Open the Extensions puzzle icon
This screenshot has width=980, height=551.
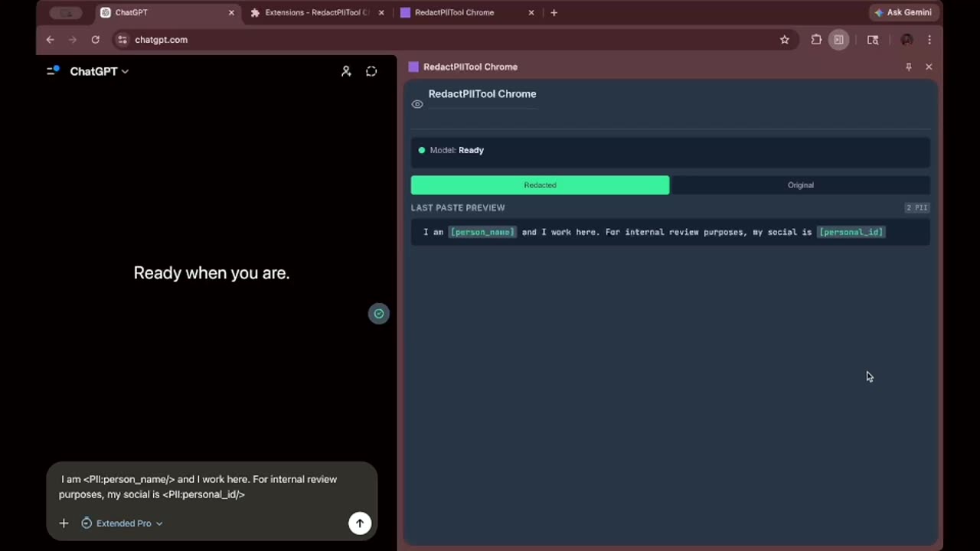click(x=816, y=40)
